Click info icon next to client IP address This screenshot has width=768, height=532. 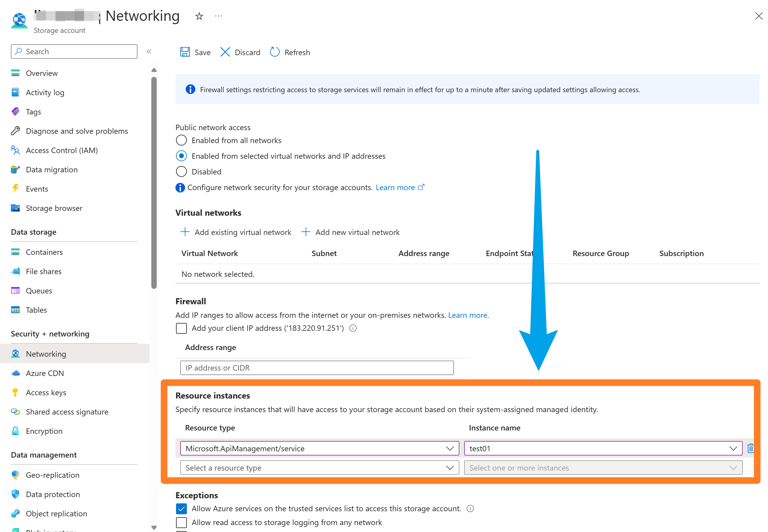[x=353, y=328]
